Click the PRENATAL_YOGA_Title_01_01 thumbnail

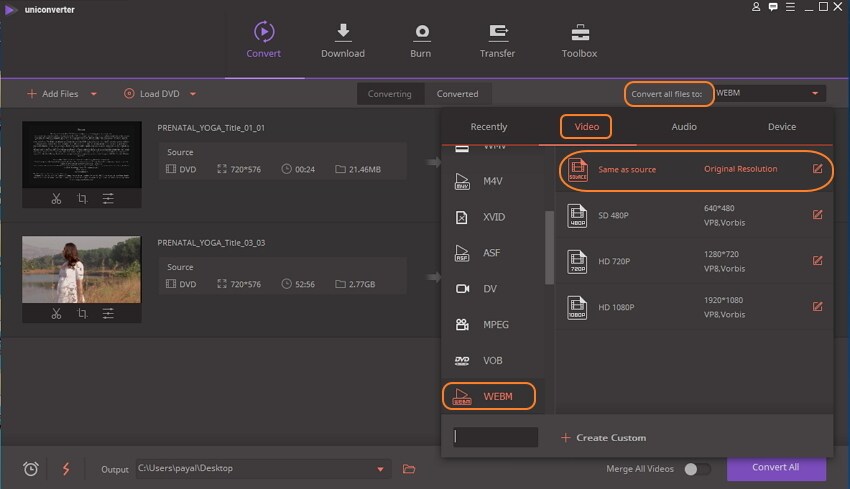81,155
